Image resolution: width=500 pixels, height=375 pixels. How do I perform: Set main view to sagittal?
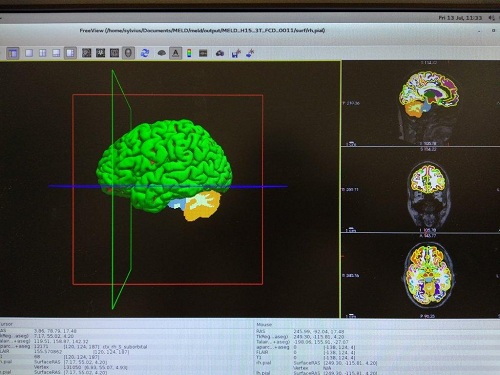coord(87,53)
